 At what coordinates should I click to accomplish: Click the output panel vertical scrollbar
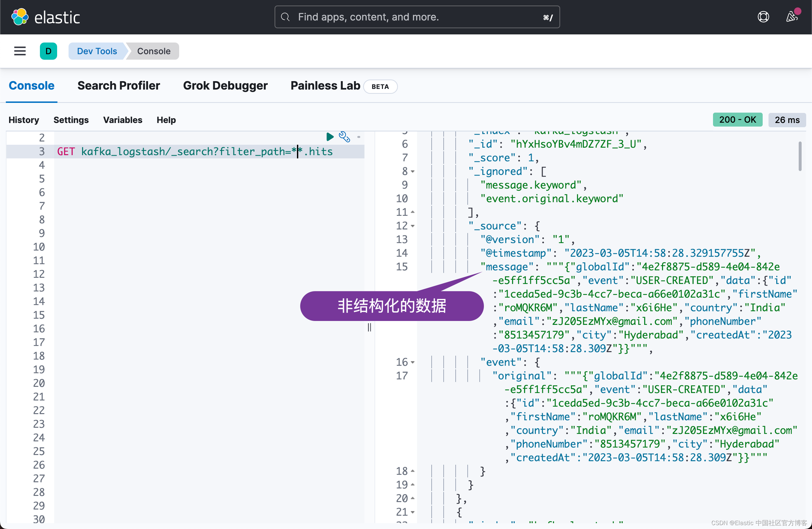(800, 156)
